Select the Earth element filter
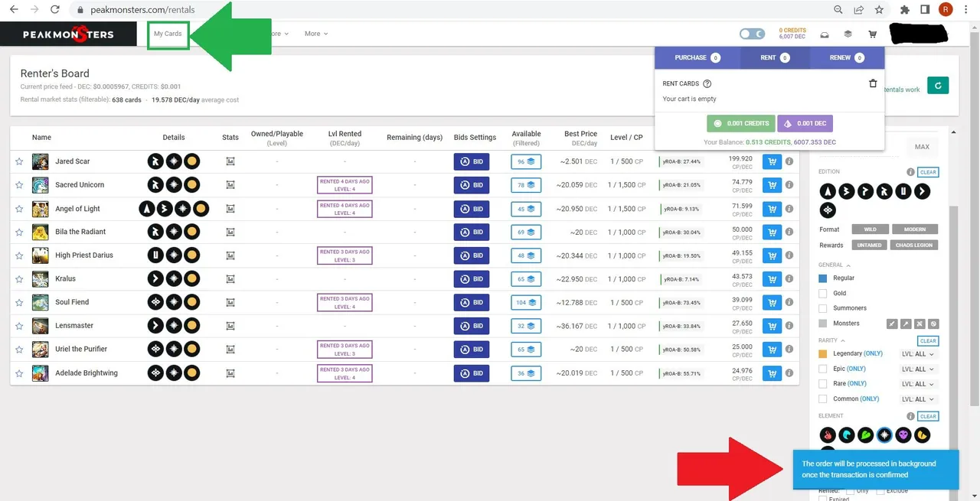The width and height of the screenshot is (980, 501). pyautogui.click(x=865, y=435)
